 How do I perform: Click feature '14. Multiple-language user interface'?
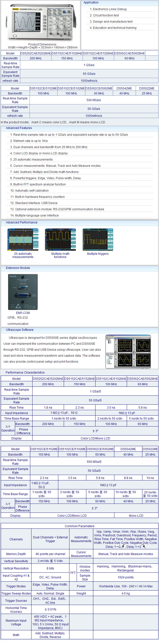pyautogui.click(x=34, y=215)
